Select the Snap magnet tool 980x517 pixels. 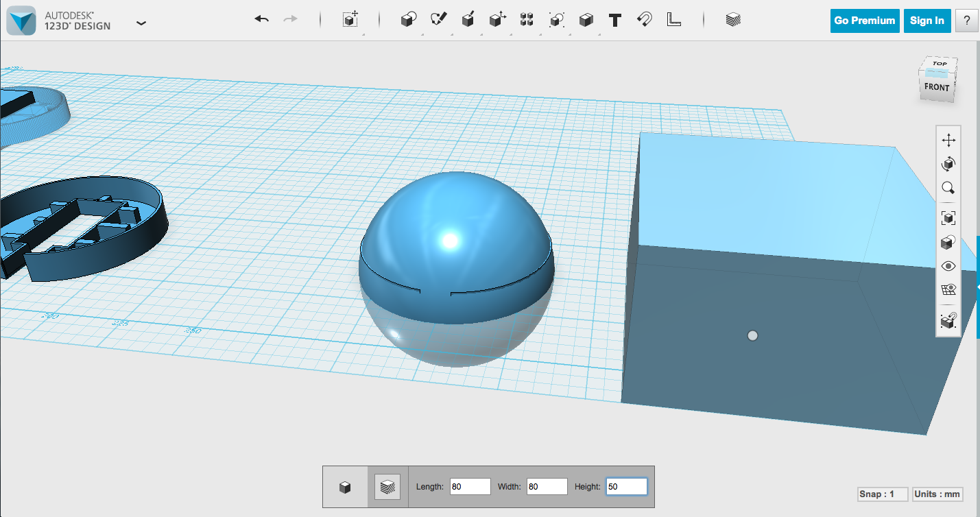coord(645,20)
